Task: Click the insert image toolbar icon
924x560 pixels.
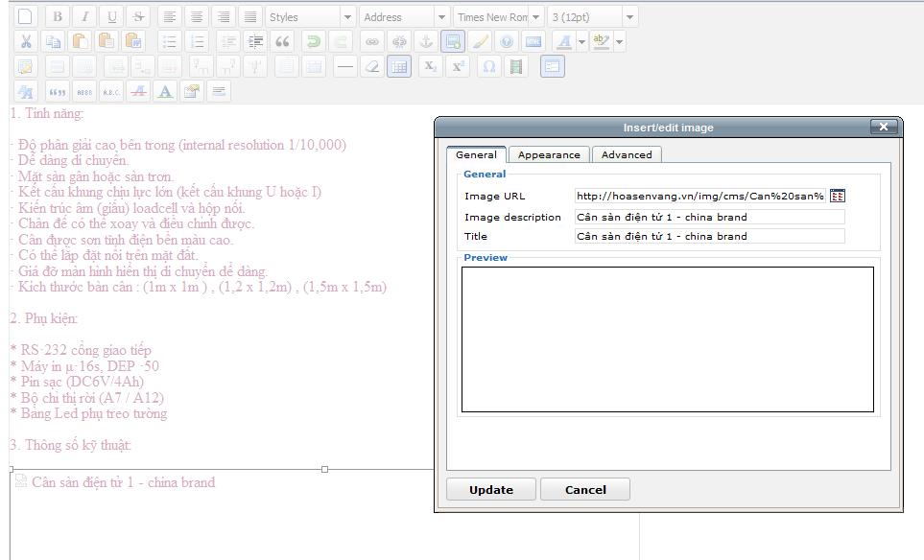Action: [x=453, y=41]
